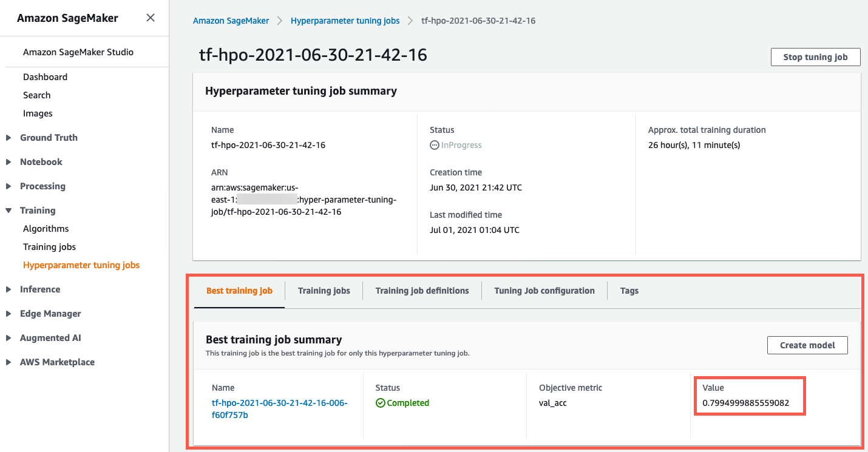Open Images in the sidebar
868x452 pixels.
[x=38, y=113]
